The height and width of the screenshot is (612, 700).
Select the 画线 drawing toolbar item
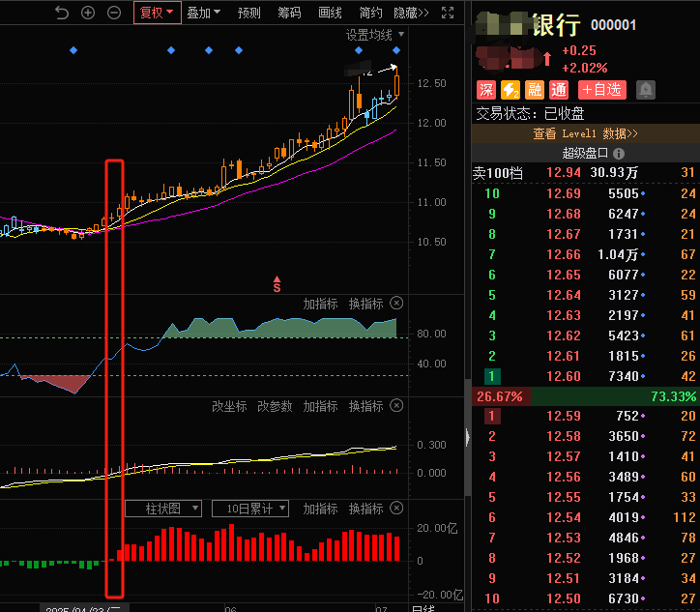(x=330, y=13)
